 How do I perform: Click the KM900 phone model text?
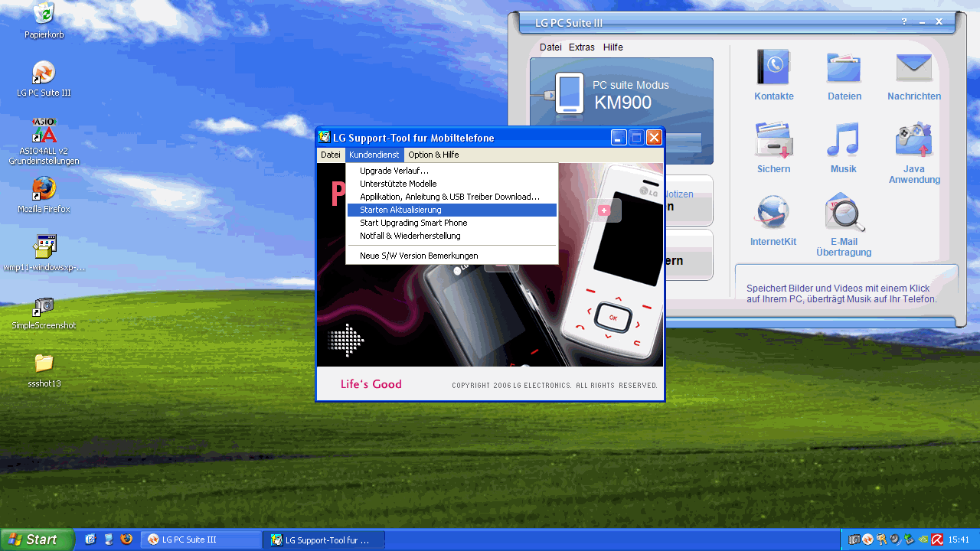[622, 103]
